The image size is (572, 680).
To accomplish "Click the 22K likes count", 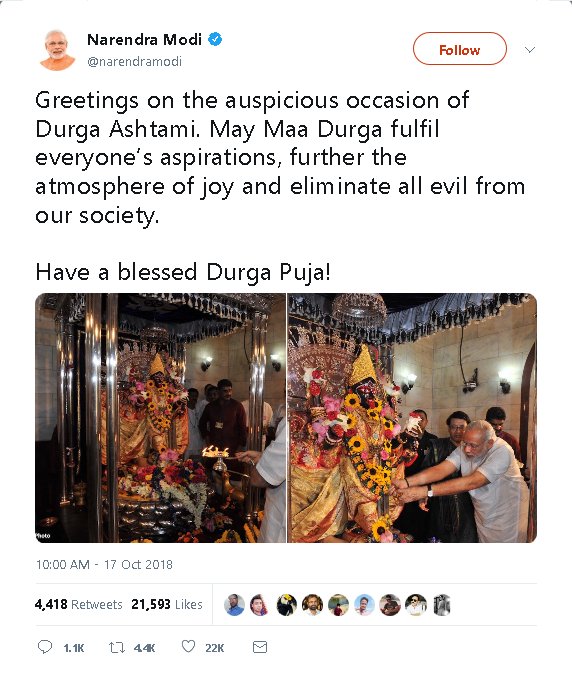I will (215, 648).
